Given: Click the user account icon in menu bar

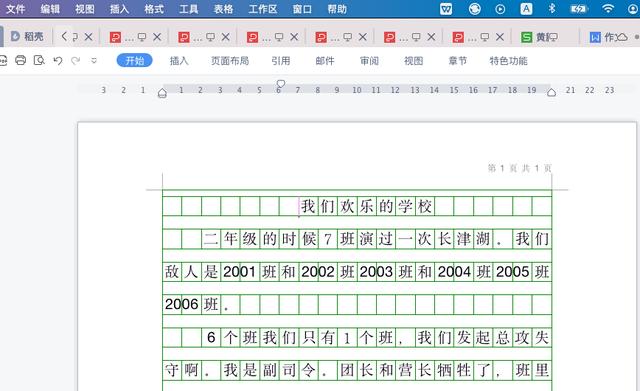Looking at the screenshot, I should 633,9.
